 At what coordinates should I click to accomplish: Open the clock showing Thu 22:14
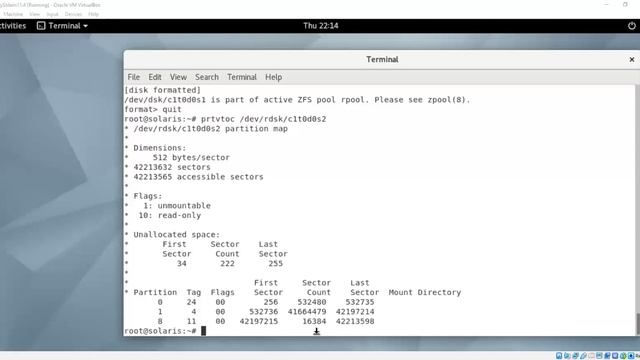320,26
